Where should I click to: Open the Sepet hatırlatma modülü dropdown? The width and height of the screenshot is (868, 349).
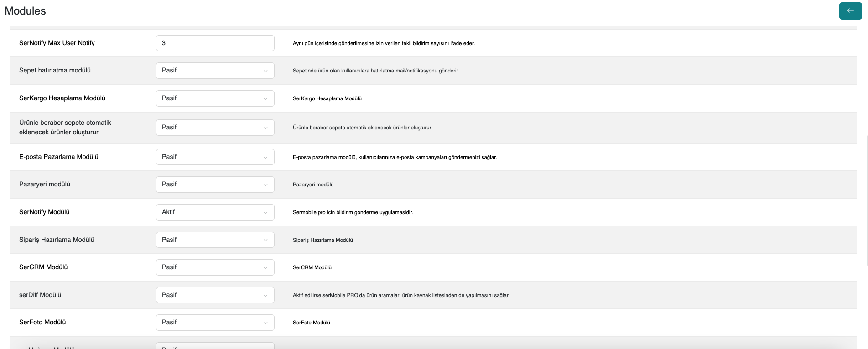click(215, 71)
